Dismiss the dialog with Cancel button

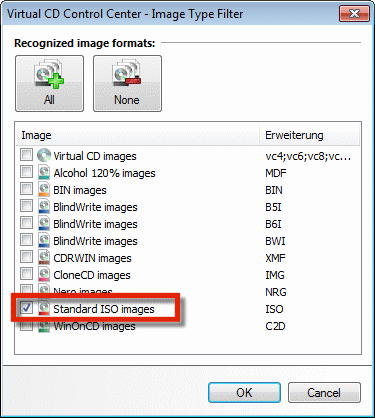[x=324, y=392]
